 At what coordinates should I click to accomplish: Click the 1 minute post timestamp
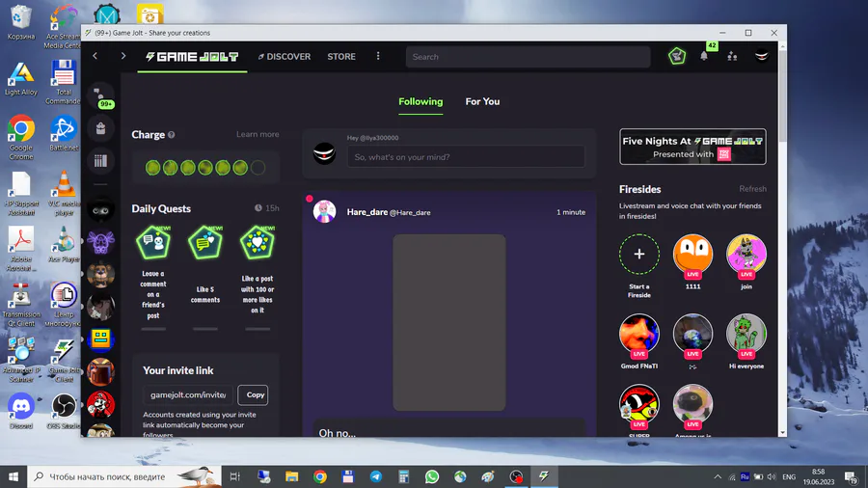[x=571, y=212]
